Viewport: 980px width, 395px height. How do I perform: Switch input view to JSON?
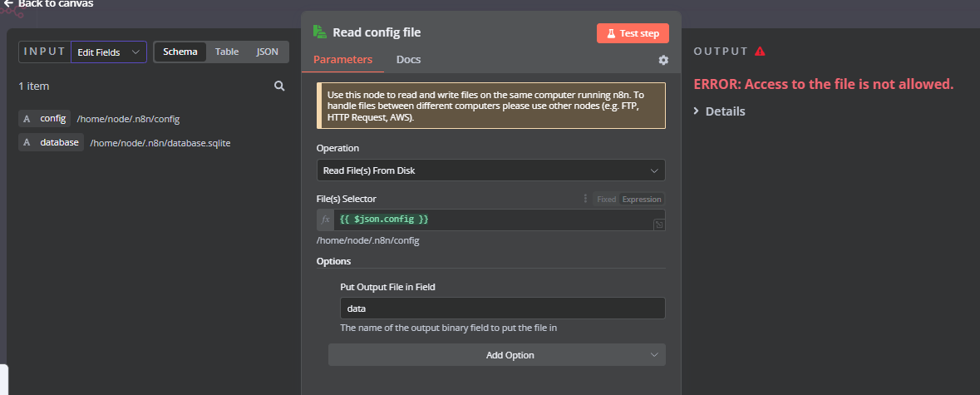tap(267, 52)
